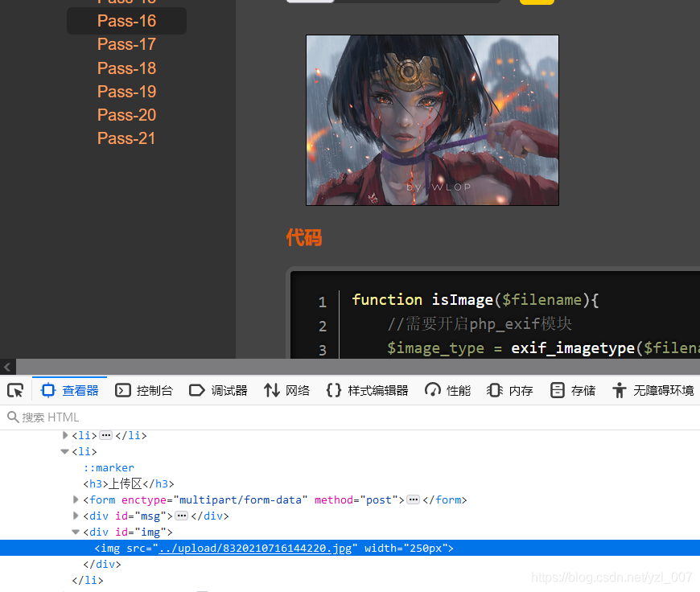The width and height of the screenshot is (700, 592).
Task: Open Pass-21 in the sidebar
Action: (126, 138)
